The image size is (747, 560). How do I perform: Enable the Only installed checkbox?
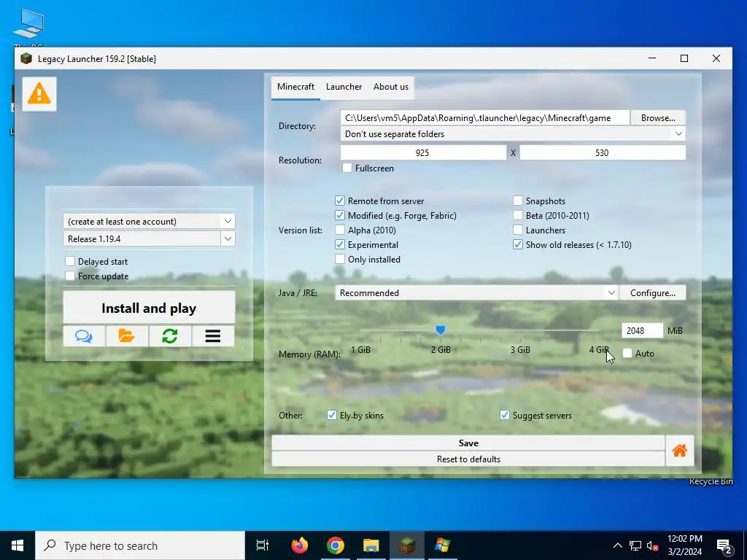click(340, 260)
